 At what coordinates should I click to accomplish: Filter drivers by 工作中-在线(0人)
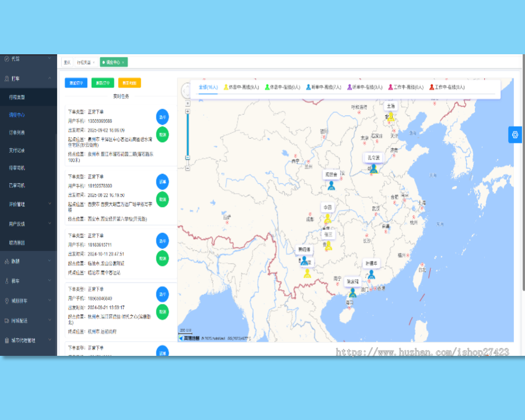pyautogui.click(x=447, y=87)
